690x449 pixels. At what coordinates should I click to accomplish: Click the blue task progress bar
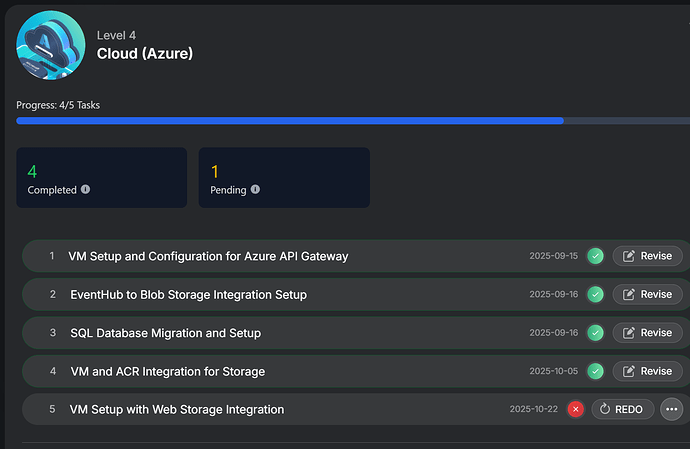click(290, 121)
